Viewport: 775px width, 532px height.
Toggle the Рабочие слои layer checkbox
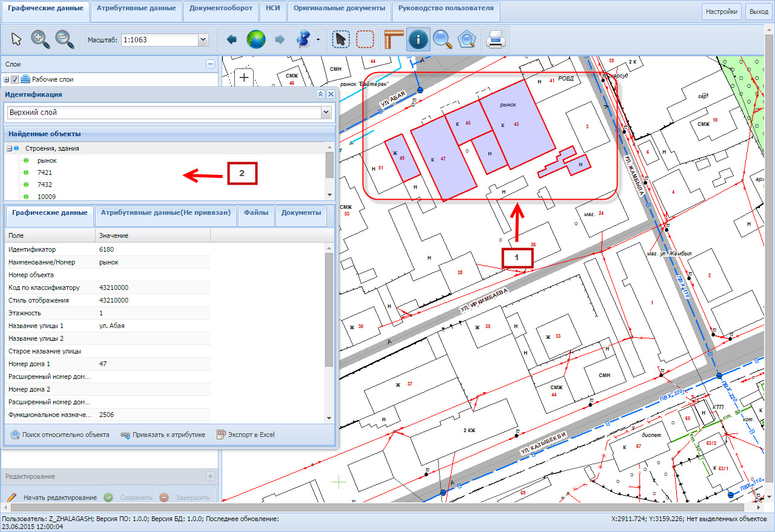16,79
